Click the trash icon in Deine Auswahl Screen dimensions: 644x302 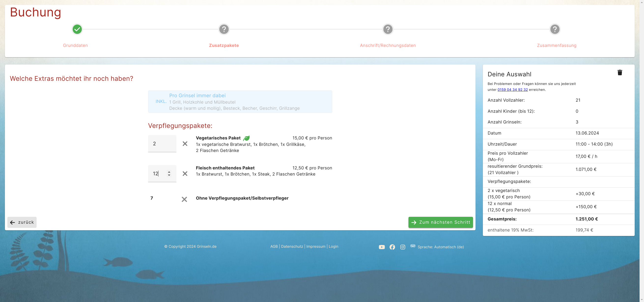pos(619,72)
